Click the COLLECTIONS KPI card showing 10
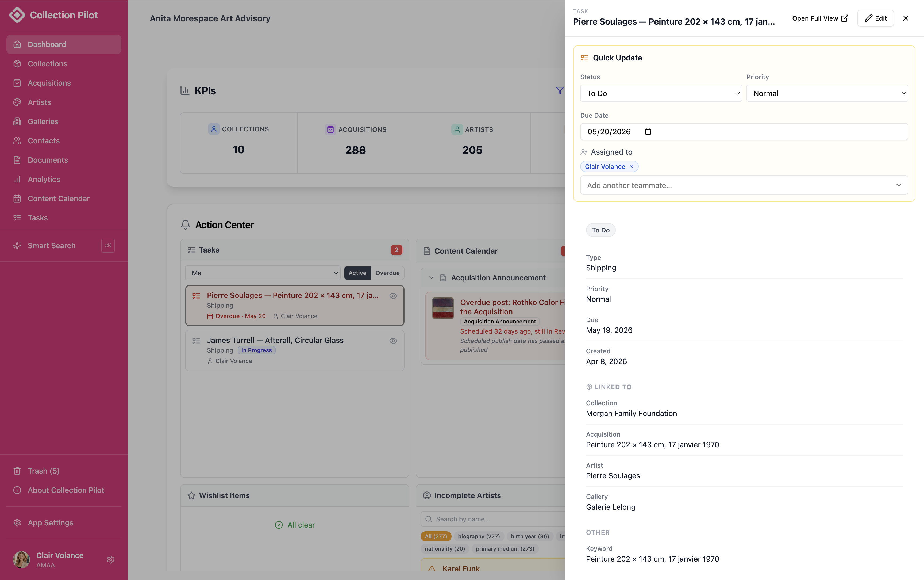The width and height of the screenshot is (924, 580). pos(238,143)
